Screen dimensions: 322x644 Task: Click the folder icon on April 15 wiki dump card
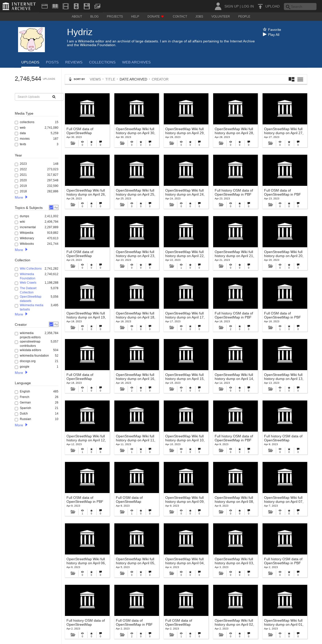click(172, 389)
